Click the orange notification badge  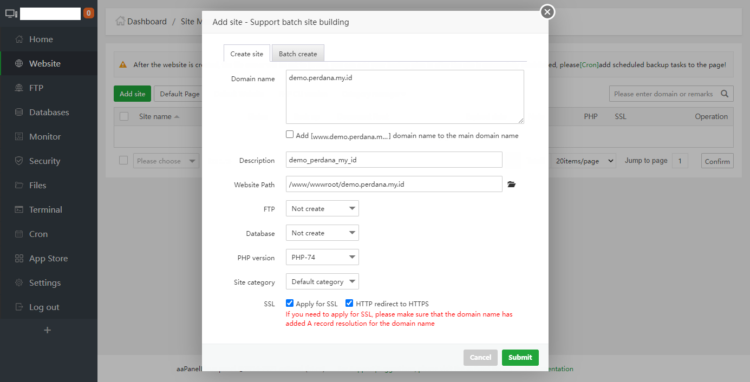tap(88, 13)
